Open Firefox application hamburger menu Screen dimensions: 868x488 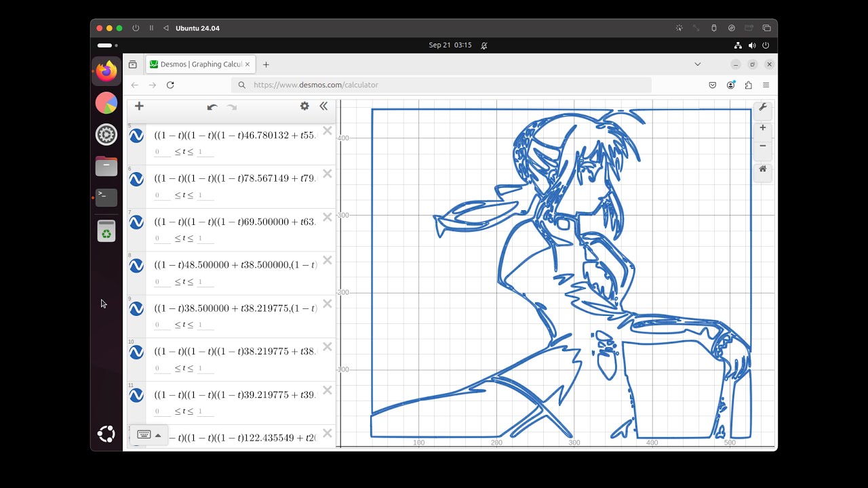pyautogui.click(x=766, y=85)
